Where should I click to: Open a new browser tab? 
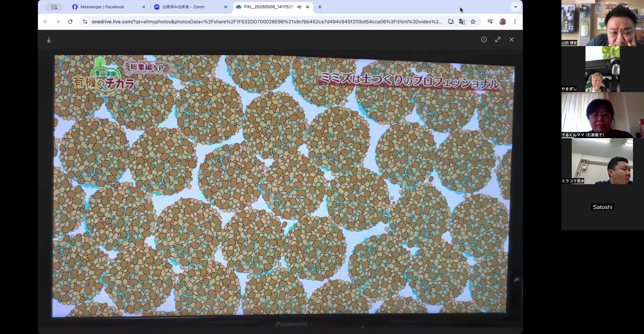[320, 7]
